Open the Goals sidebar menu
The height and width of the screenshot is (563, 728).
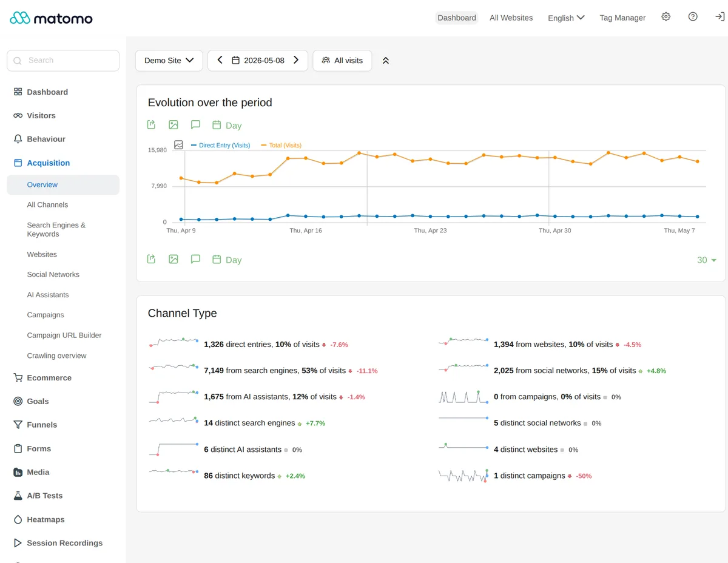click(63, 401)
